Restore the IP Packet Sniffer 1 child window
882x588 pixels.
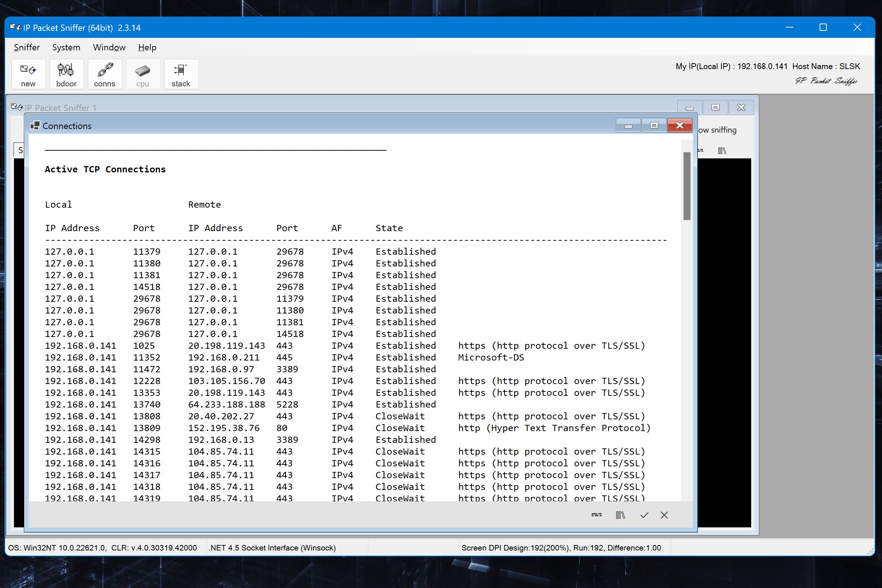pos(715,107)
